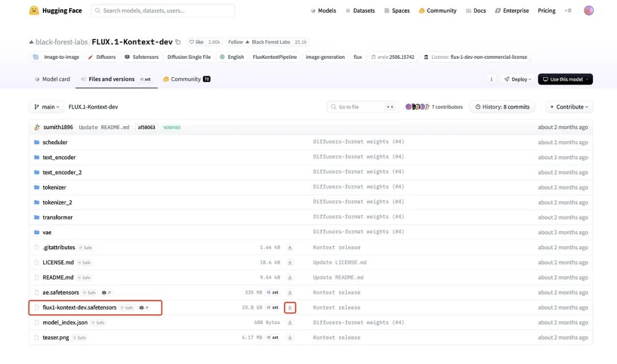Click the Image-to-Image tag
Screen dimensions: 617x364
pyautogui.click(x=56, y=57)
